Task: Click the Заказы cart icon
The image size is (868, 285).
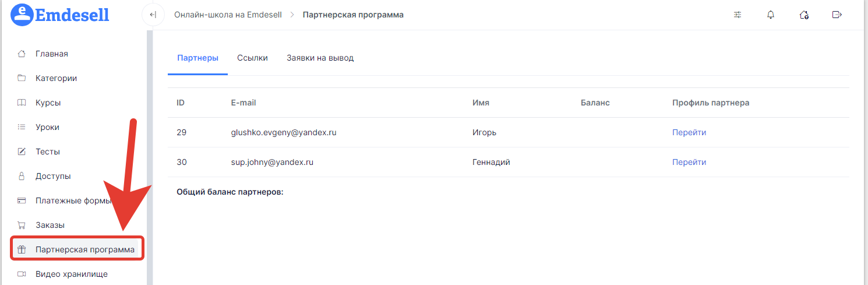Action: point(22,225)
